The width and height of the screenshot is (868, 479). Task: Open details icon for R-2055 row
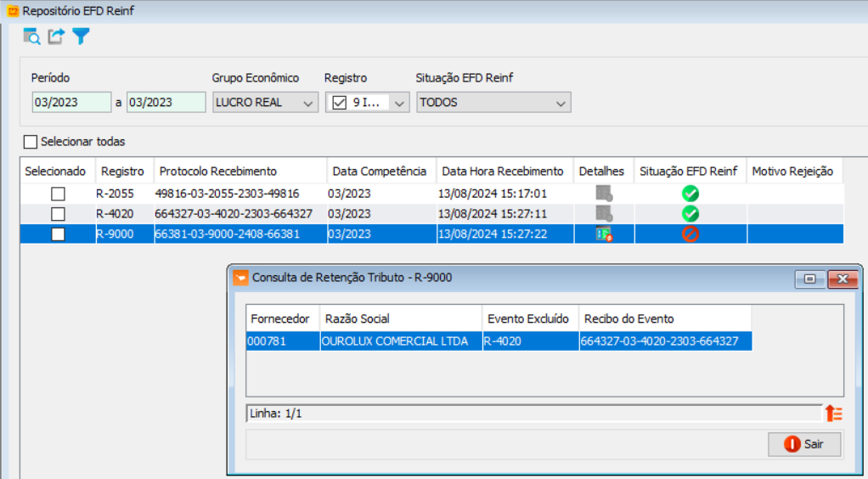(604, 194)
